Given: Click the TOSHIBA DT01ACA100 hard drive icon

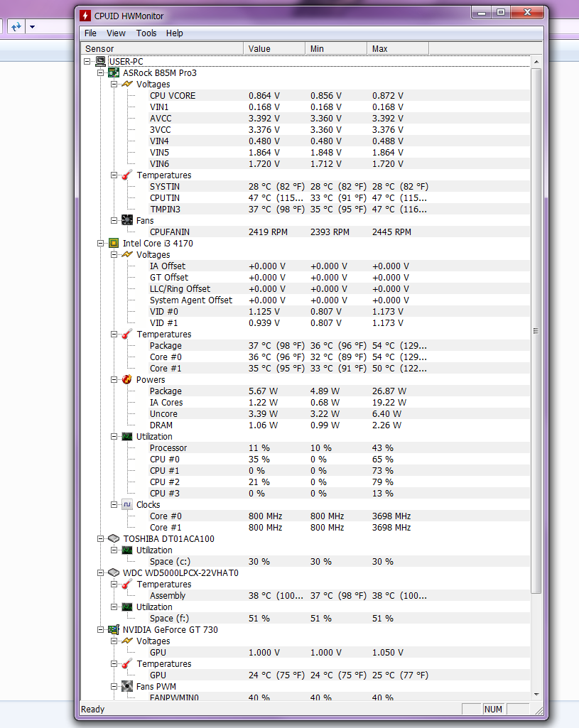Looking at the screenshot, I should click(x=114, y=538).
